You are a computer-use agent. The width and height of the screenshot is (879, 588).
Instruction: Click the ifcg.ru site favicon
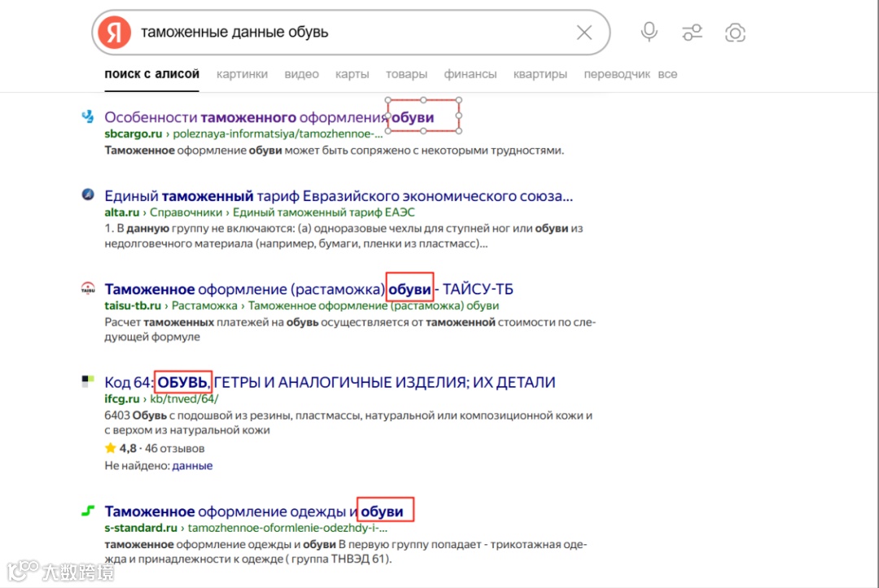pyautogui.click(x=88, y=381)
